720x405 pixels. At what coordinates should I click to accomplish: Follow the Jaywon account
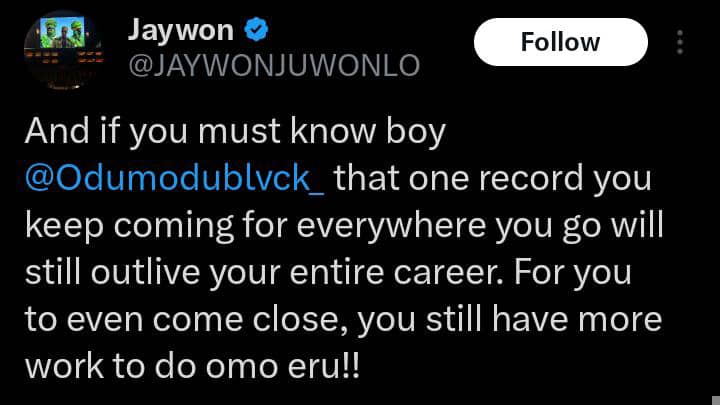click(x=561, y=42)
